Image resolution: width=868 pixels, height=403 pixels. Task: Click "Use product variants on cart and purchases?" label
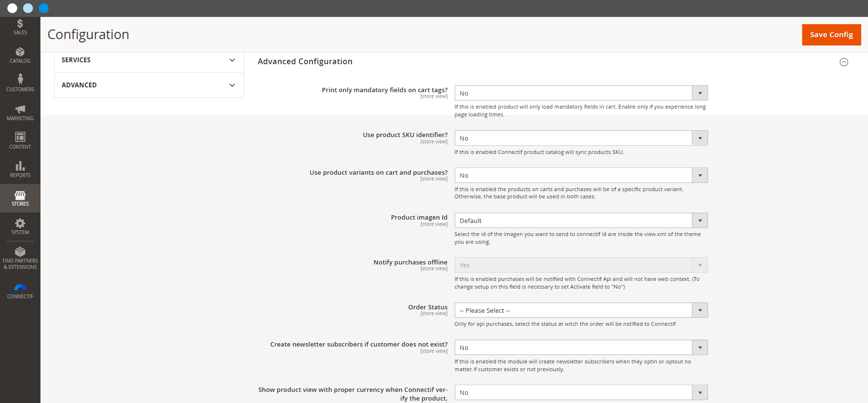pos(379,172)
